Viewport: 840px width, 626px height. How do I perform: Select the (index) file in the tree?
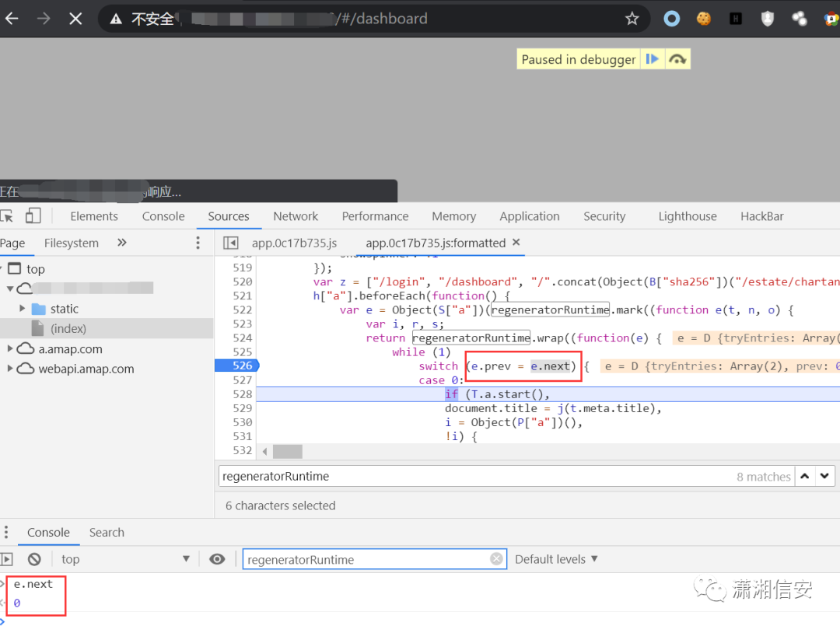[68, 328]
